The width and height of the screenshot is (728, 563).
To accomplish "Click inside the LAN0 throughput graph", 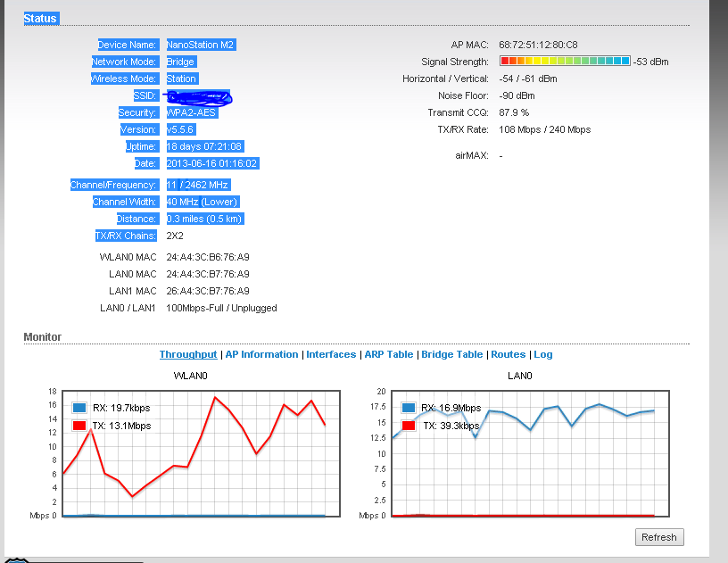I will pyautogui.click(x=530, y=453).
